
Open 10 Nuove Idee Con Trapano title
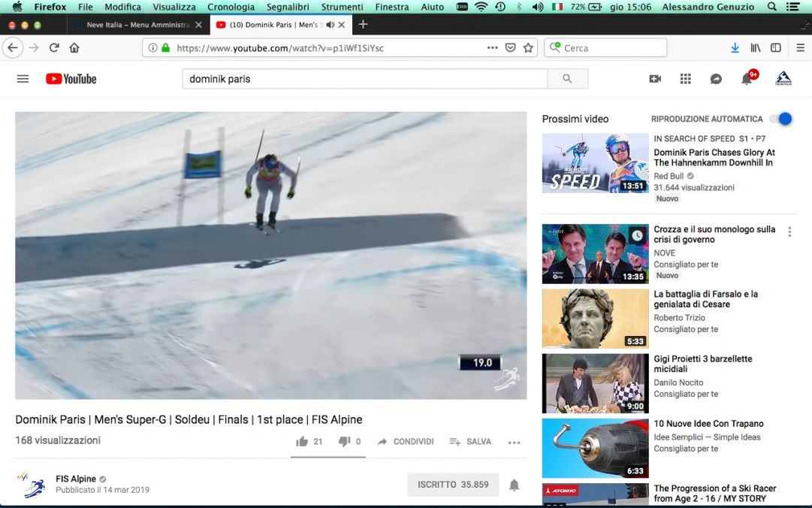(x=708, y=424)
